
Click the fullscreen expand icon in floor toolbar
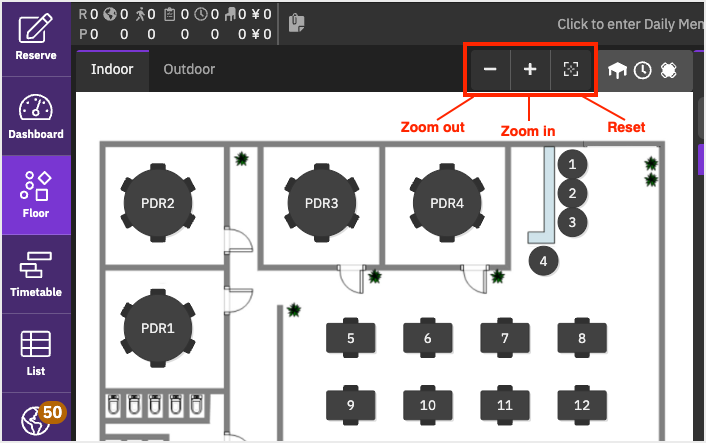point(669,70)
